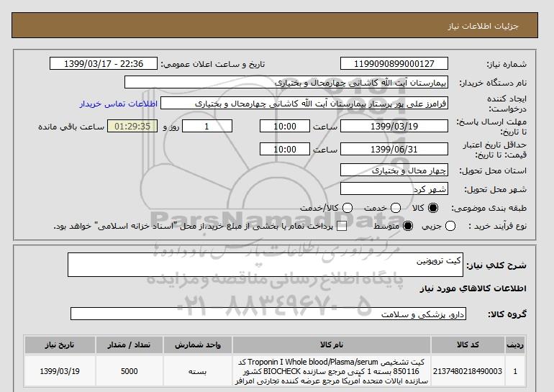Click the quantity cell 5000
The width and height of the screenshot is (554, 392).
pos(129,371)
